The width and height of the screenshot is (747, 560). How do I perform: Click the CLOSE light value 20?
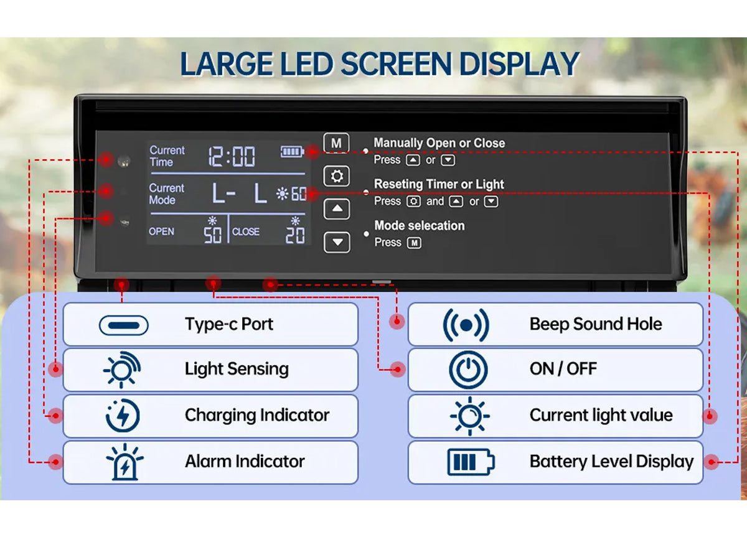point(294,235)
